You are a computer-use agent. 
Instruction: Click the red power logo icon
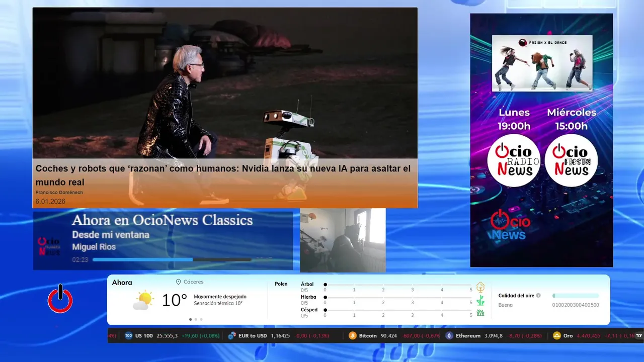tap(60, 299)
